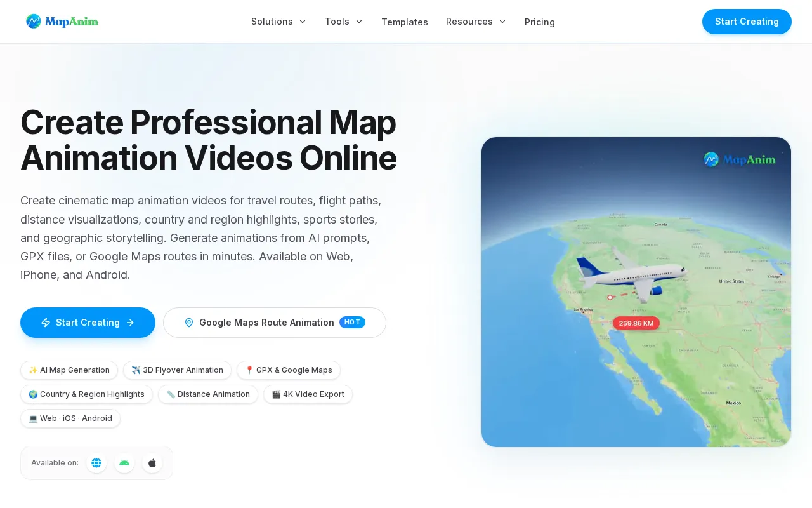Select the Web · iOS · Android tag
The width and height of the screenshot is (812, 508).
point(70,418)
